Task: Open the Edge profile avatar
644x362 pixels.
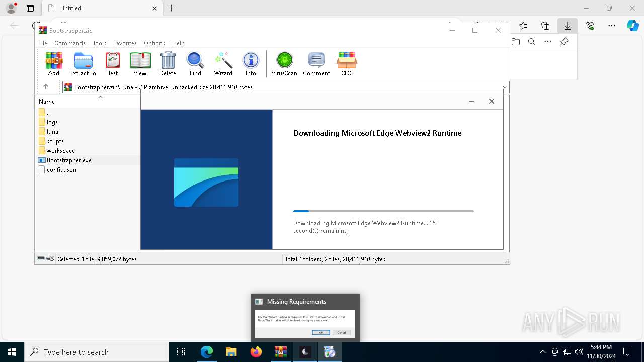Action: [x=11, y=8]
